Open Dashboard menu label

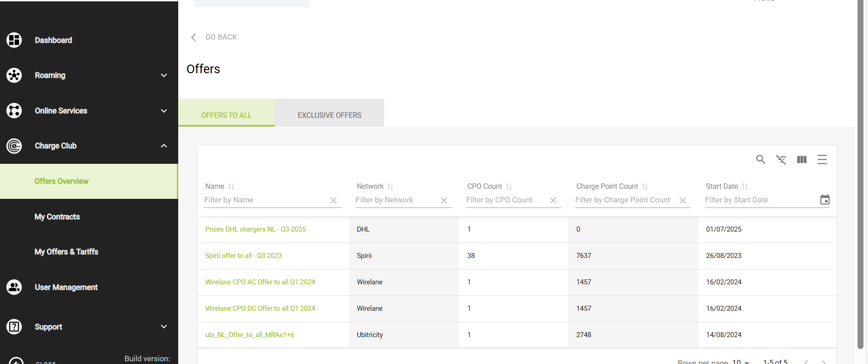click(x=54, y=40)
